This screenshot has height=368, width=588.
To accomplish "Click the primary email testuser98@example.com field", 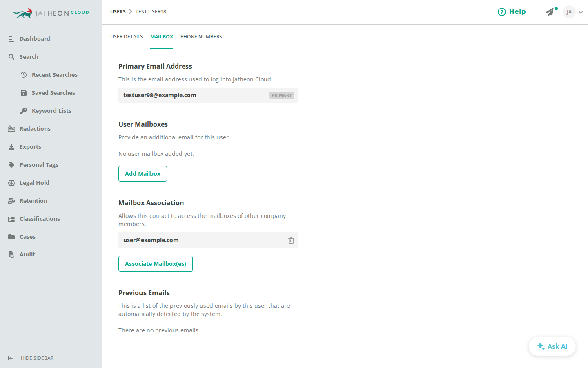I will (x=208, y=95).
